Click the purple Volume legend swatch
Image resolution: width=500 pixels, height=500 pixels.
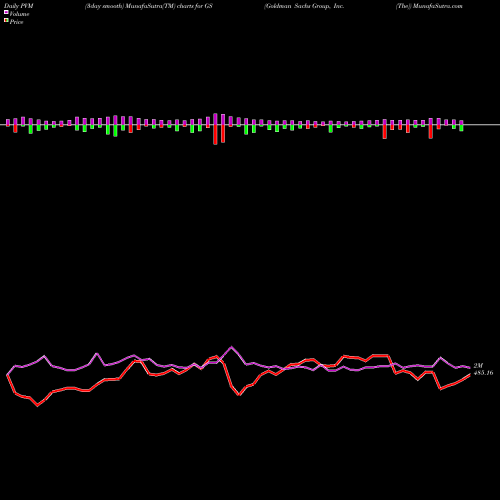tap(6, 13)
